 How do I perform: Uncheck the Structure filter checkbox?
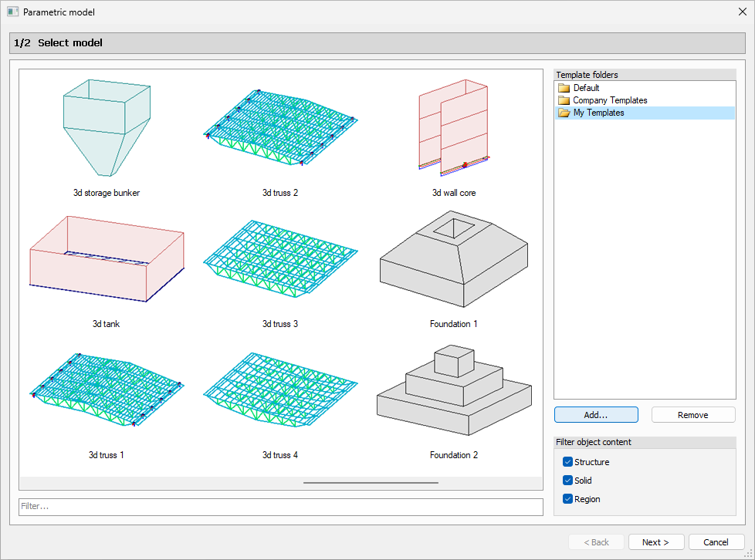pyautogui.click(x=568, y=462)
